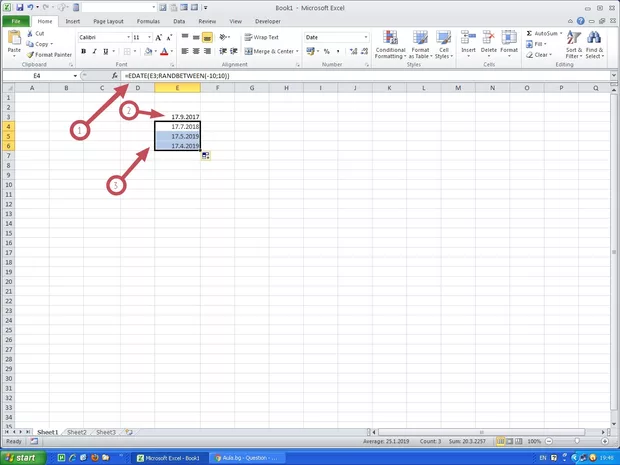Apply the red Font Color
This screenshot has width=620, height=465.
pos(164,51)
